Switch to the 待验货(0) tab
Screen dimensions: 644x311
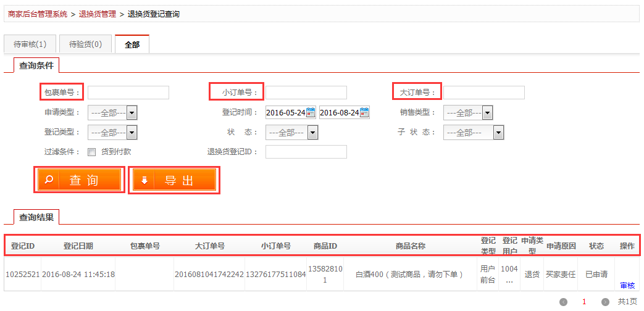[85, 44]
